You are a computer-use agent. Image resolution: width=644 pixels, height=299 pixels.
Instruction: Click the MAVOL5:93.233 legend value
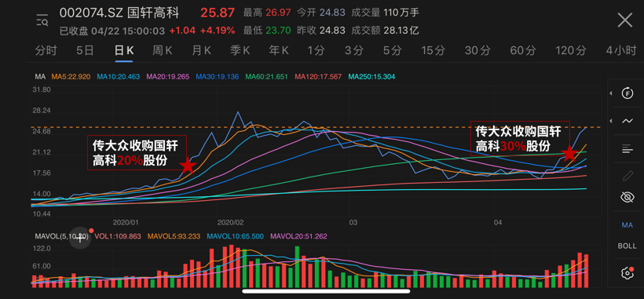point(174,236)
